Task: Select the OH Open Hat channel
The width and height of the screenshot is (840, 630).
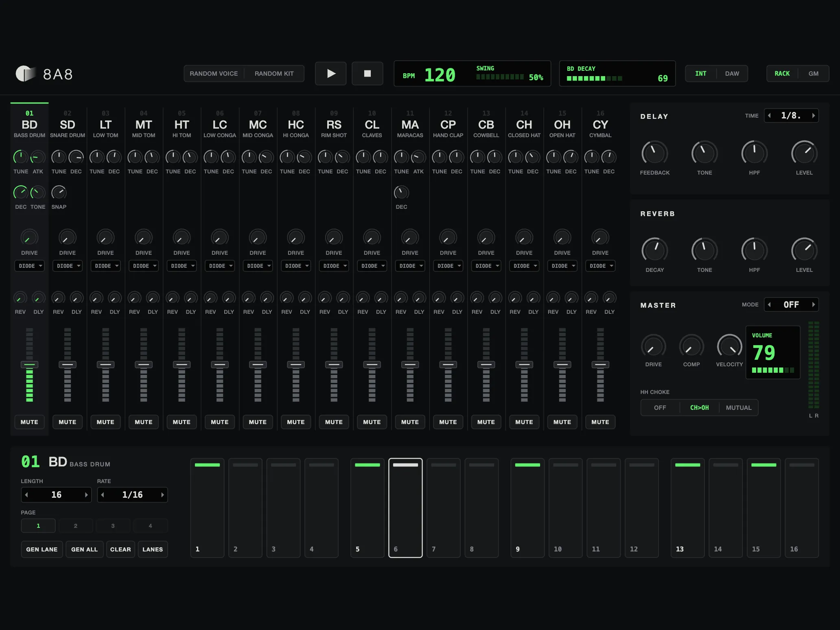Action: tap(562, 125)
